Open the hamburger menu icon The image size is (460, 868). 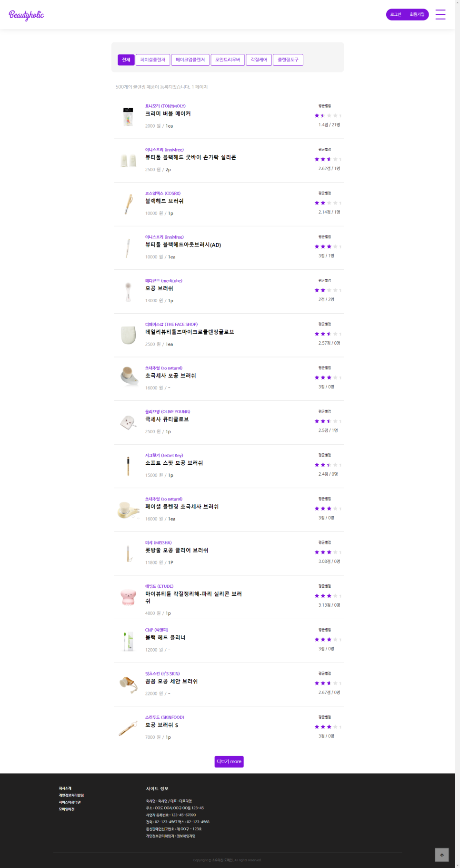440,14
